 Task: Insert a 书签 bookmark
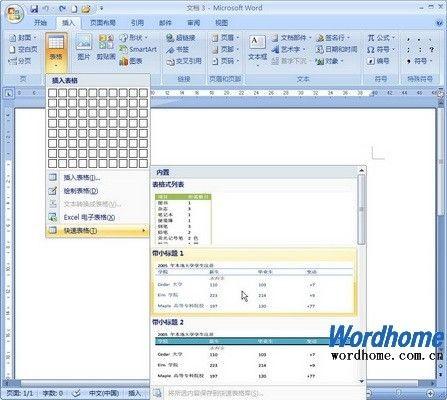pyautogui.click(x=178, y=49)
